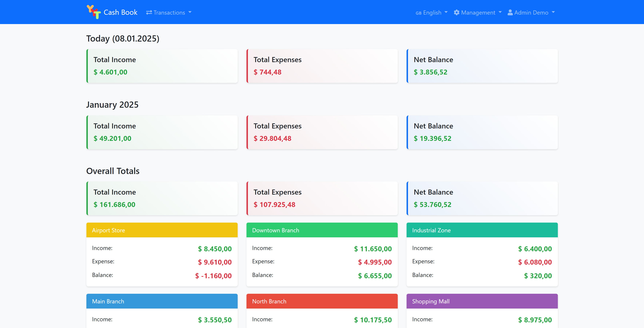Image resolution: width=644 pixels, height=328 pixels.
Task: Click the Cash Book logo icon
Action: [x=94, y=12]
